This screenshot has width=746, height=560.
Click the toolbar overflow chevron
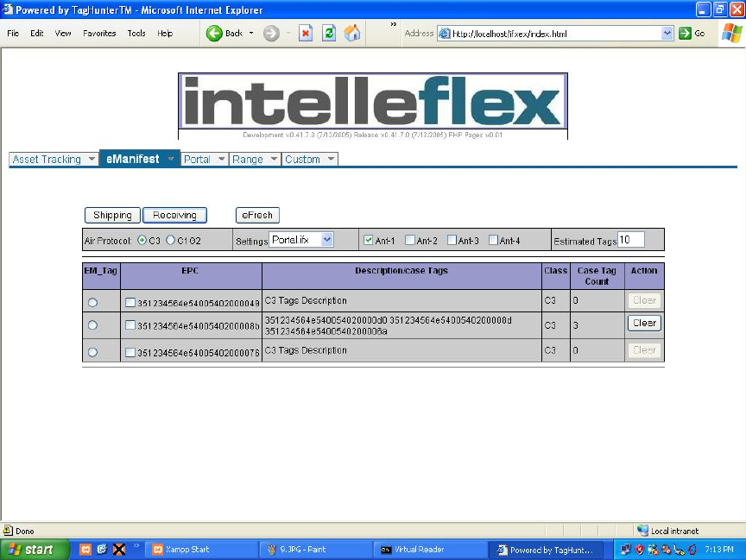[394, 24]
